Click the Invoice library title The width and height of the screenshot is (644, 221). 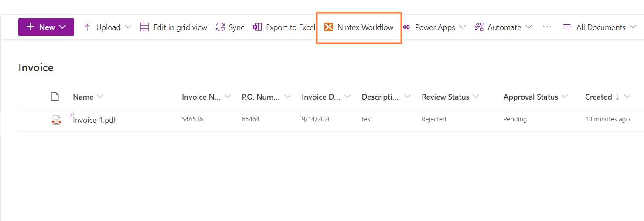click(x=36, y=68)
